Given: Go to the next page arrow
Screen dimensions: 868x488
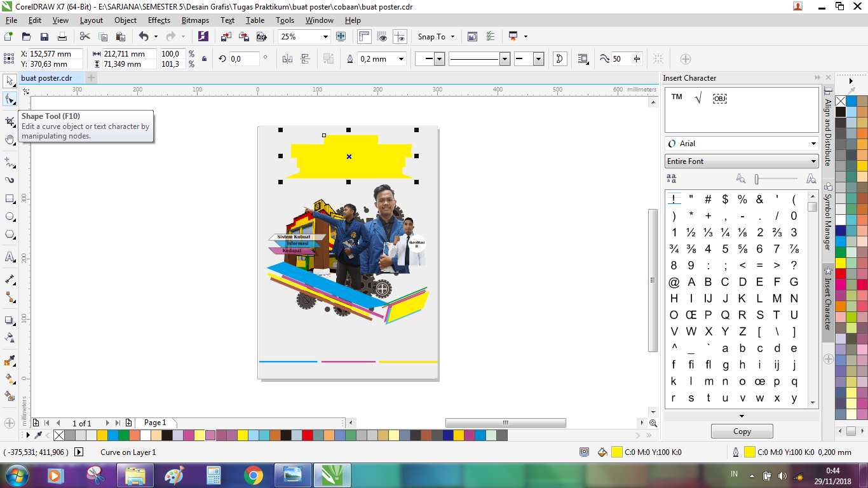Looking at the screenshot, I should [x=107, y=423].
